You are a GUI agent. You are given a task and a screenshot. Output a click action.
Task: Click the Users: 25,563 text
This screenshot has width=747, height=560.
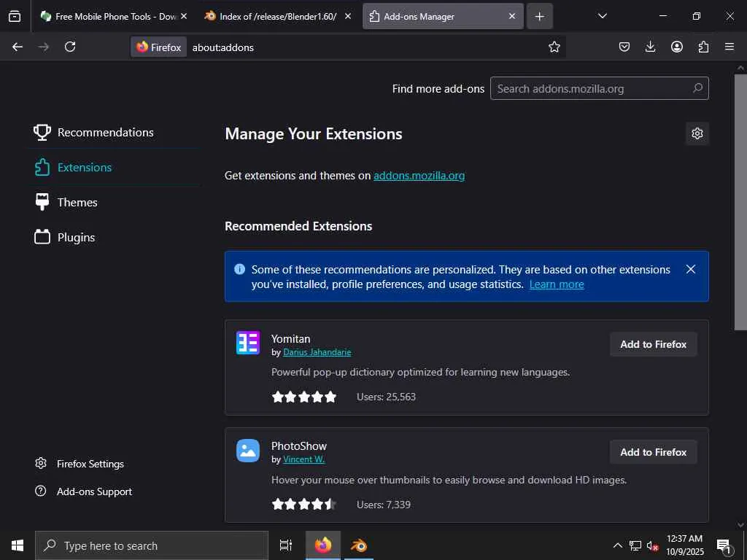(386, 397)
